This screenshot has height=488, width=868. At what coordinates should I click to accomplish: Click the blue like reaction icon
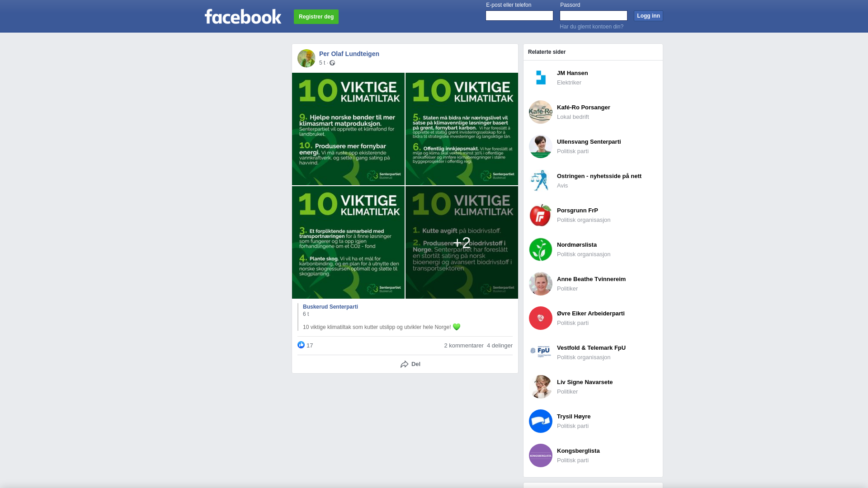click(301, 345)
